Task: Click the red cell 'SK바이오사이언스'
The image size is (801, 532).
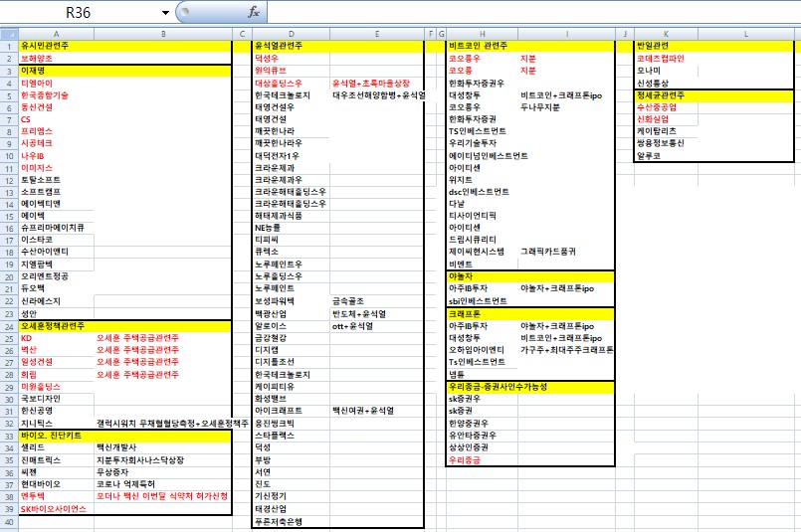Action: coord(54,508)
